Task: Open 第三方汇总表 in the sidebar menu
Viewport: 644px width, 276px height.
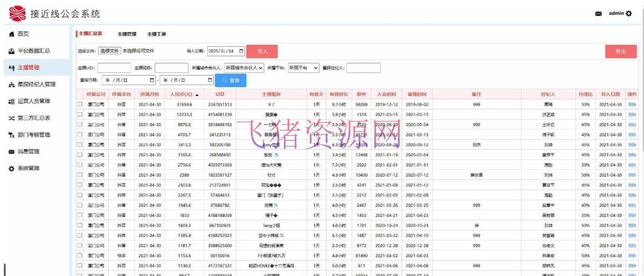Action: pyautogui.click(x=34, y=118)
